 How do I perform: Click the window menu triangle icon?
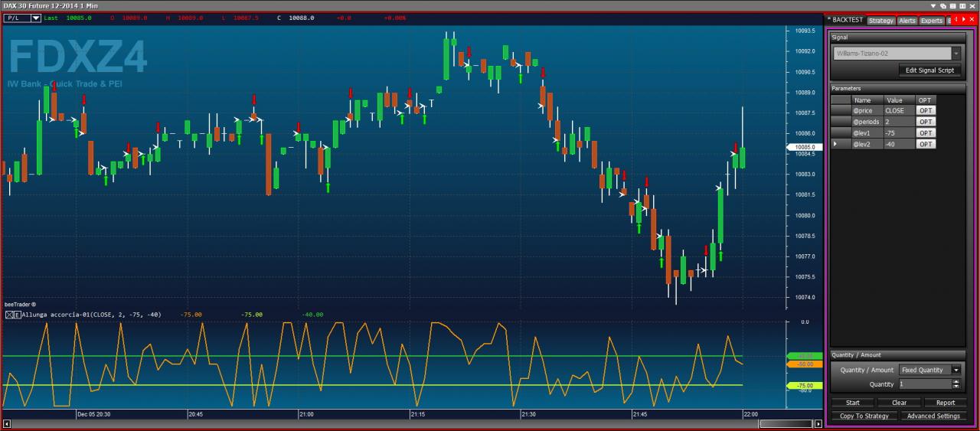pyautogui.click(x=933, y=5)
